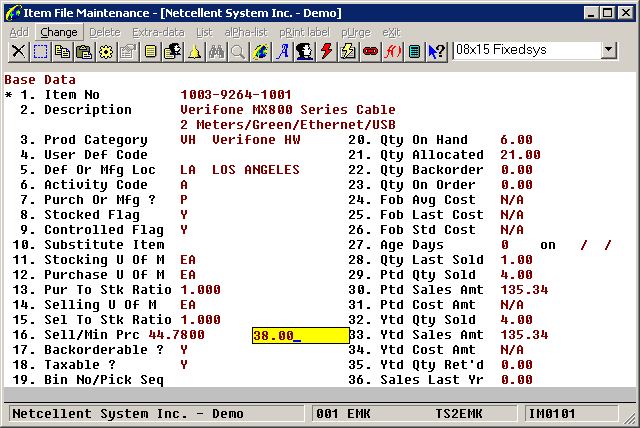Click the yellow 38.00 price input field

click(x=301, y=335)
